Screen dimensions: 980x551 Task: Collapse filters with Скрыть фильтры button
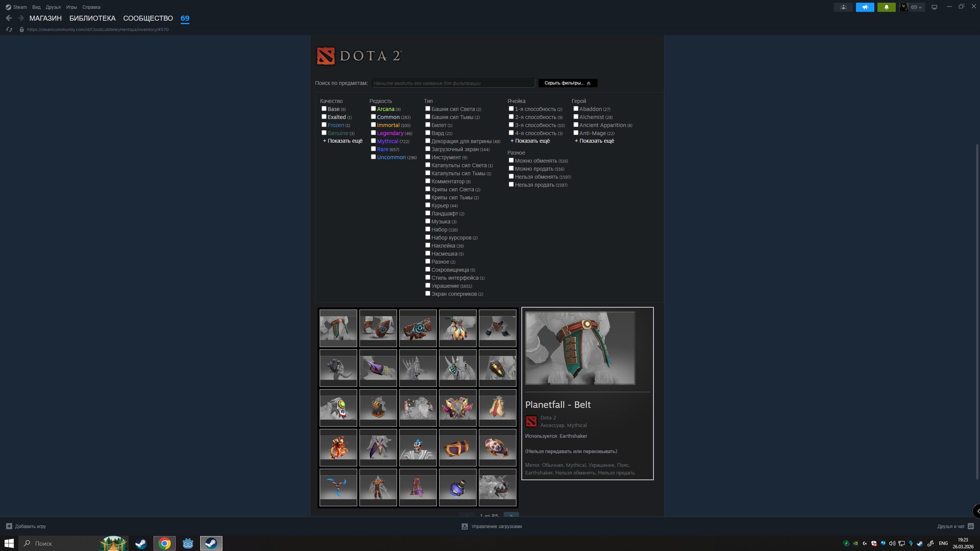[x=568, y=83]
